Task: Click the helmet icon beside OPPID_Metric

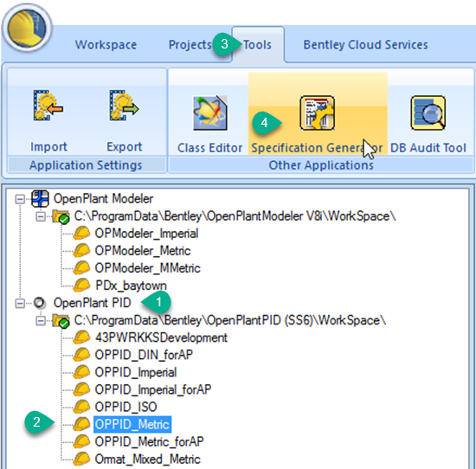Action: (81, 424)
